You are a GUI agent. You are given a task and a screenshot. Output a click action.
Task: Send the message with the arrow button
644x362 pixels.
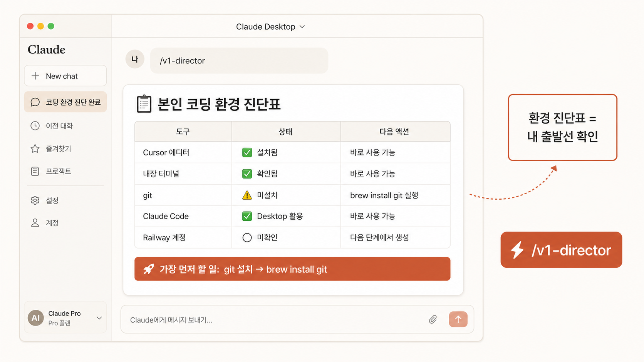coord(458,319)
